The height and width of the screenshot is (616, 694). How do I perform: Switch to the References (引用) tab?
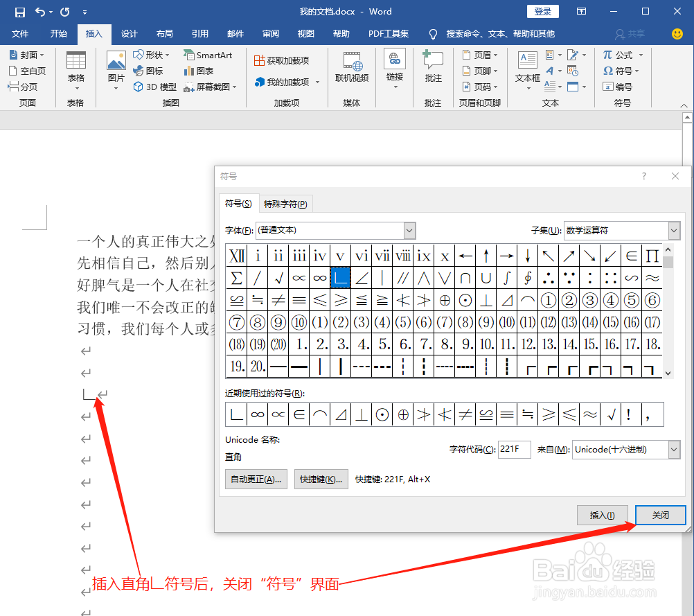200,34
